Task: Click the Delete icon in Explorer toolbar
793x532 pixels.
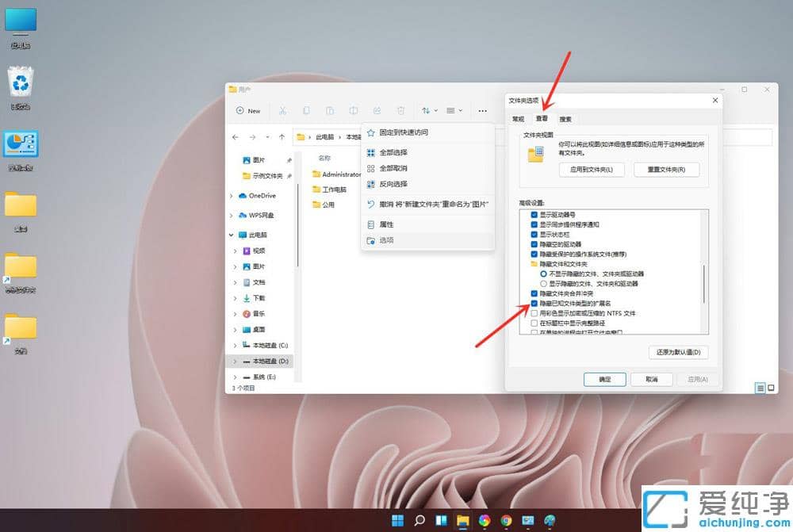Action: point(401,110)
